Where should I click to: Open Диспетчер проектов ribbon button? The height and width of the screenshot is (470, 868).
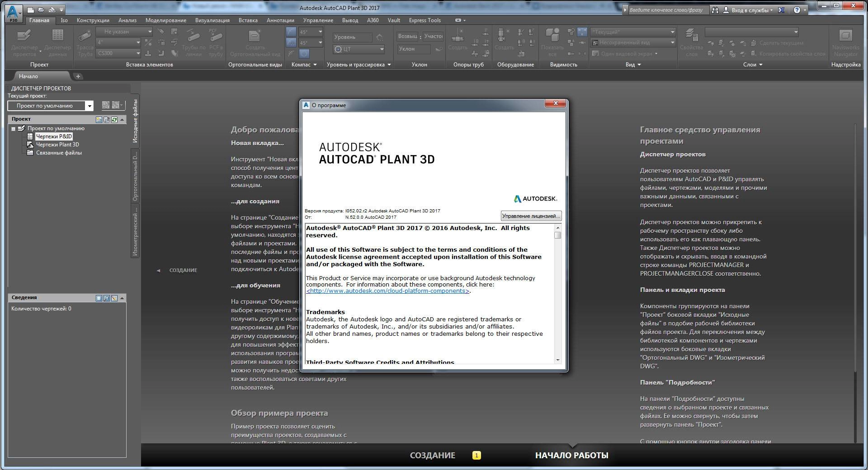pos(24,42)
